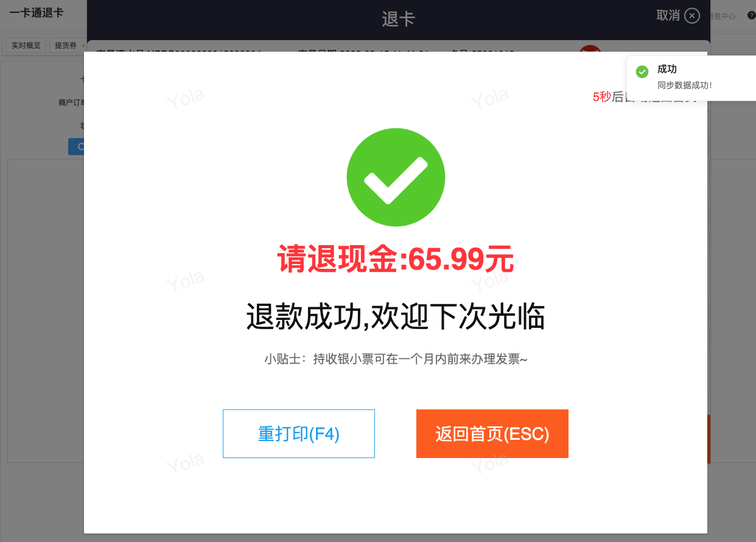Reprint receipt with 重打印(F4)
The image size is (756, 542).
pos(299,434)
